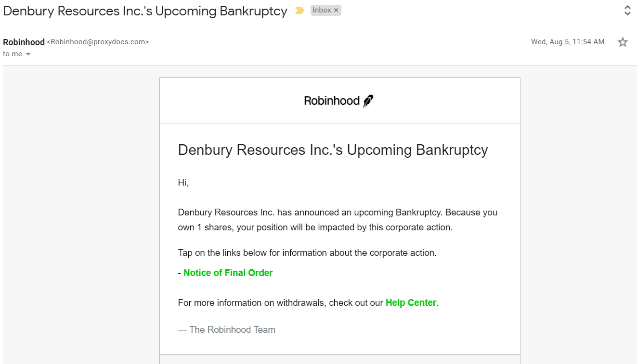Screen dimensions: 637x364
Task: Click the 'The Robinhood Team' signature
Action: point(227,329)
